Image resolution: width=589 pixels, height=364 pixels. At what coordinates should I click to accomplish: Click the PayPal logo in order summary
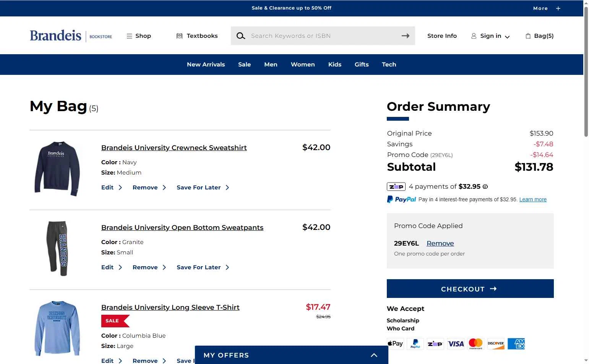[x=401, y=199]
